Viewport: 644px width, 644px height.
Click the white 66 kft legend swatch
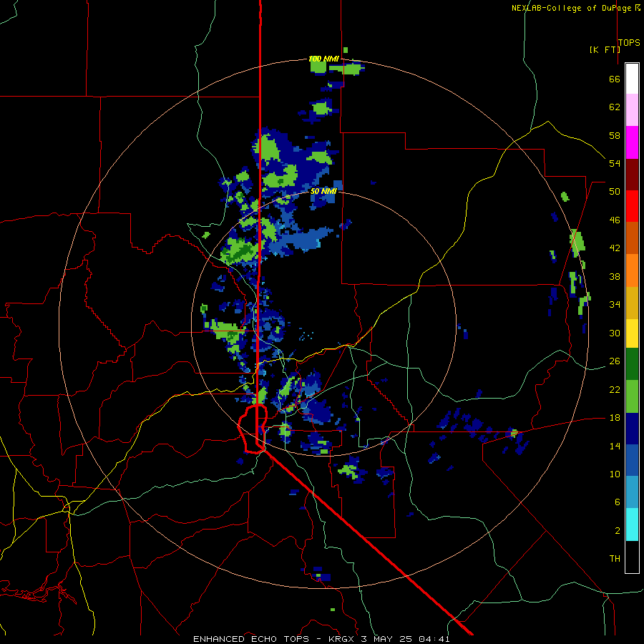(632, 79)
